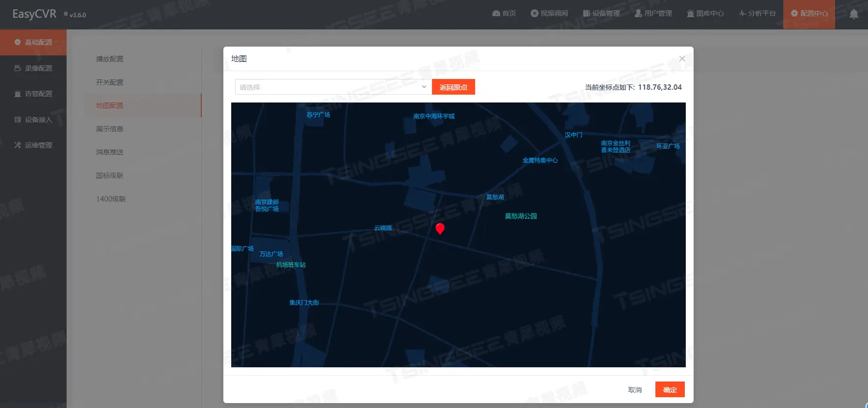The height and width of the screenshot is (408, 868).
Task: Open 分析平台 top menu
Action: tap(757, 13)
